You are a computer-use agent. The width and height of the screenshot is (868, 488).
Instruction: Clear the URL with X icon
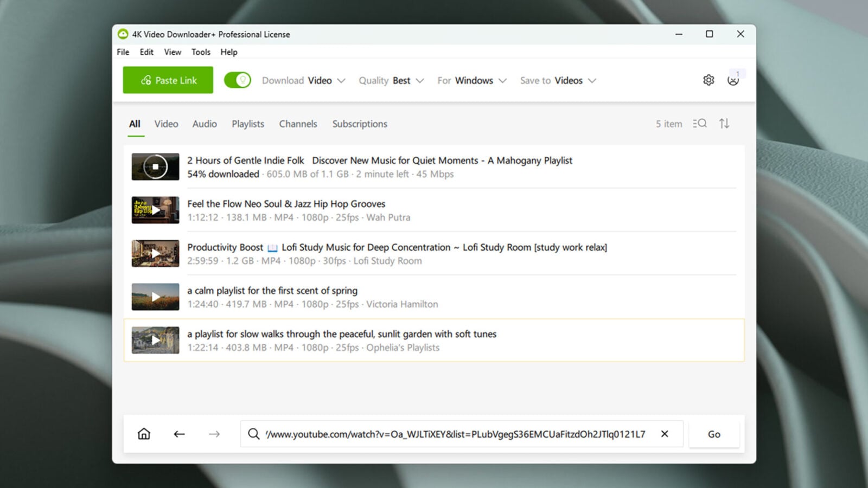tap(665, 434)
